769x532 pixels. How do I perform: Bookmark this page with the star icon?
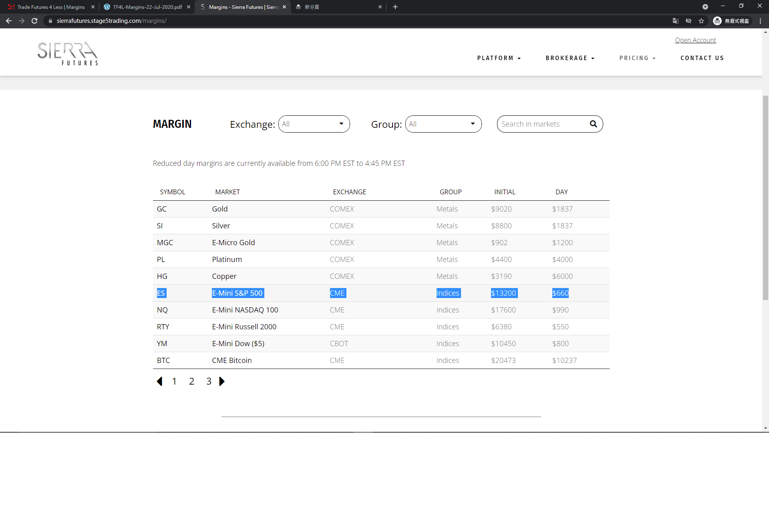701,21
